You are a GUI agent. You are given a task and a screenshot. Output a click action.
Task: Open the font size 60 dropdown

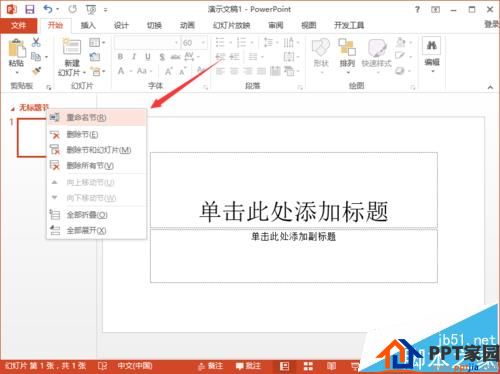pyautogui.click(x=203, y=43)
